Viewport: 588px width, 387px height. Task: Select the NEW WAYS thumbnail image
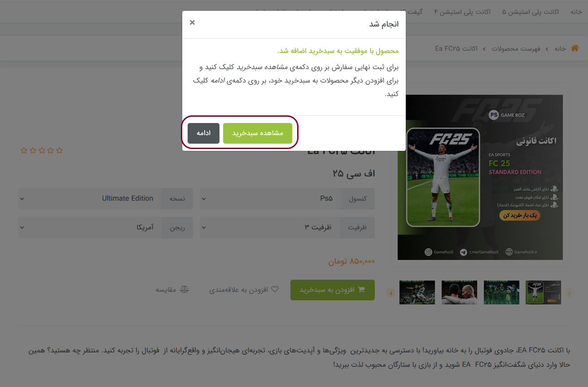(417, 292)
